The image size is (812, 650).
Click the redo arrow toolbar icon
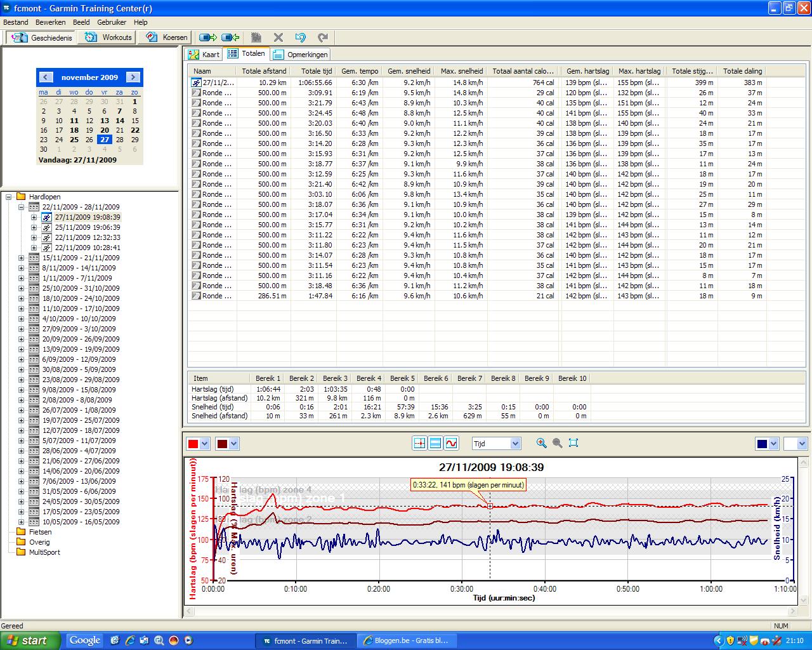323,37
